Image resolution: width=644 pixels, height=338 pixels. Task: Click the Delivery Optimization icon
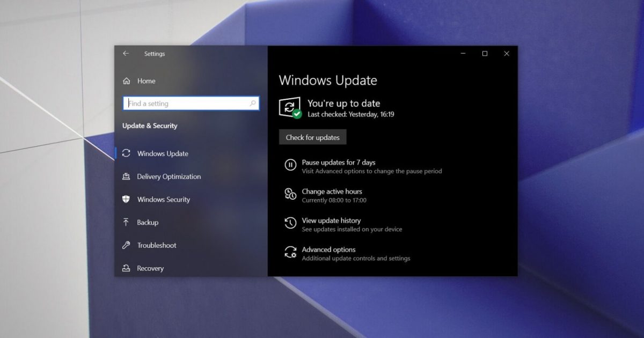coord(126,177)
